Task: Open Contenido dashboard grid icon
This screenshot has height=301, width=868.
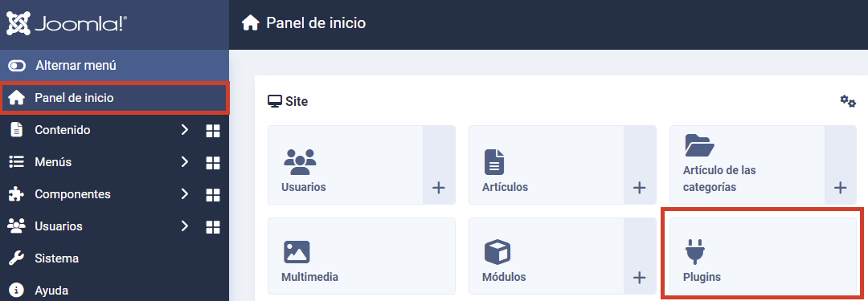Action: 213,131
